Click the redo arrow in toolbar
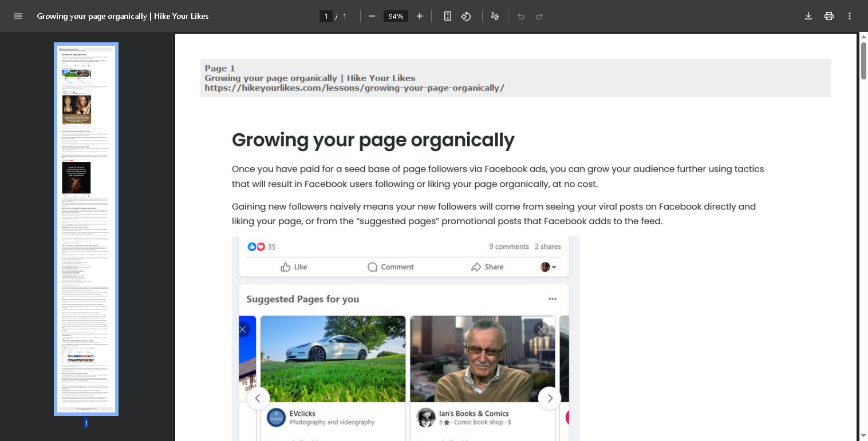This screenshot has height=441, width=868. [539, 16]
